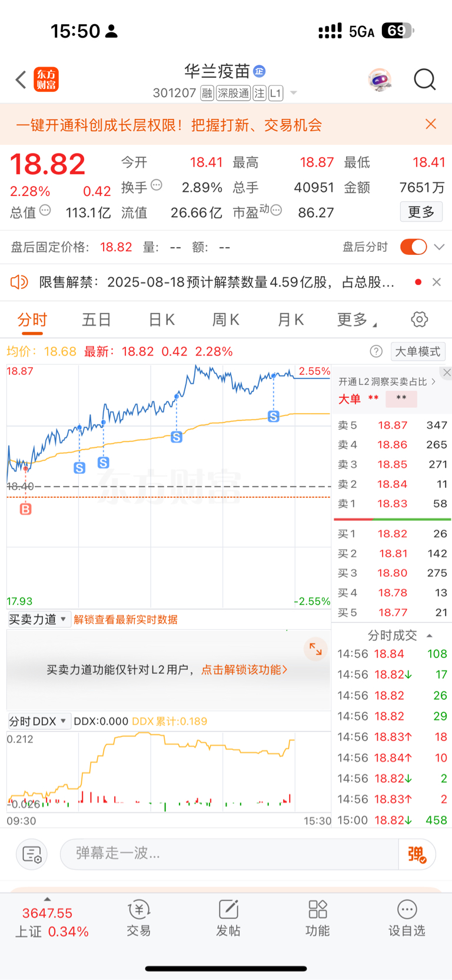This screenshot has width=452, height=980.
Task: Open the 发帖 post icon
Action: tap(228, 918)
